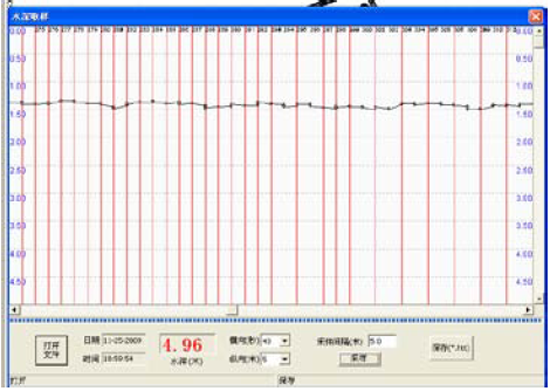Click the 采样 sampling button
This screenshot has width=550, height=391.
click(360, 359)
